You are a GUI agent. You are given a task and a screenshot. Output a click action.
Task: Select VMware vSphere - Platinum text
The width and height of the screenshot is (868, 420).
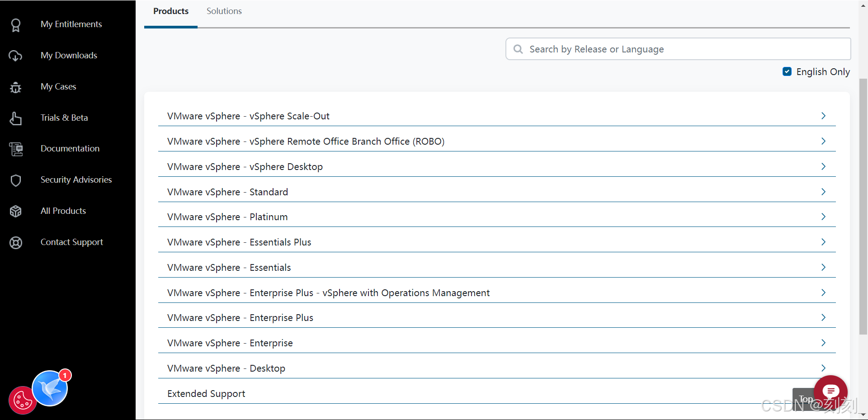coord(227,217)
